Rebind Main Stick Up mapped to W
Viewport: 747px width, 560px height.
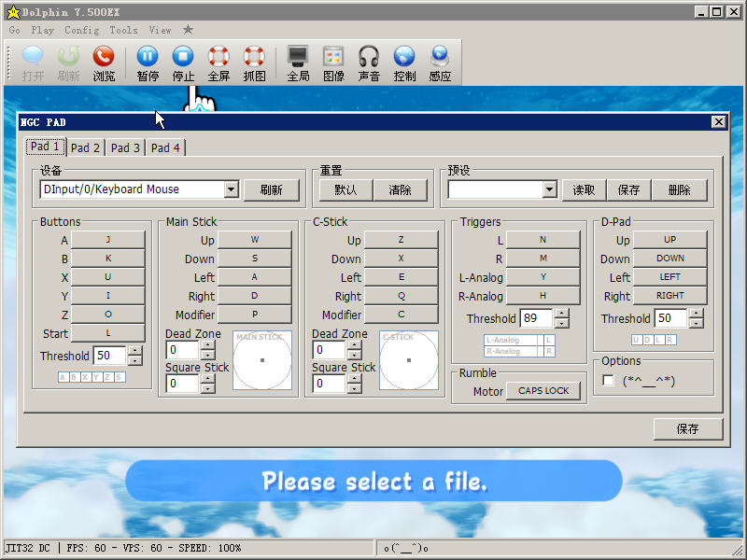click(255, 240)
